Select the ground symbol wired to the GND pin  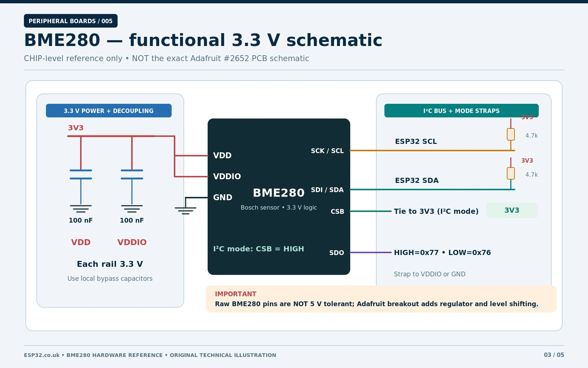tap(186, 210)
